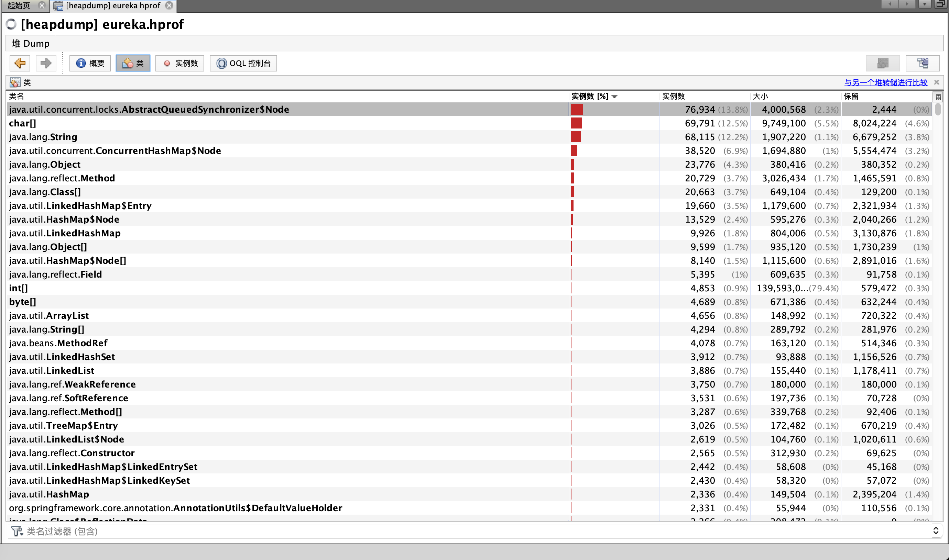Viewport: 949px width, 560px height.
Task: Click the scroll tabs right arrow
Action: click(x=907, y=4)
